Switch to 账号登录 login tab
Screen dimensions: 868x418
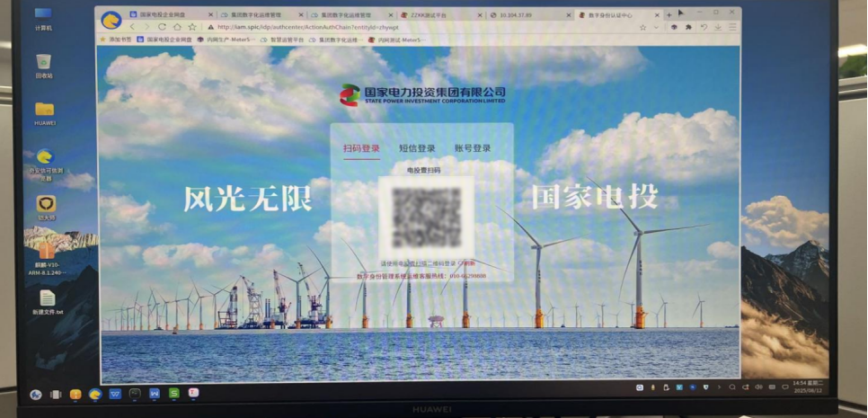coord(473,148)
